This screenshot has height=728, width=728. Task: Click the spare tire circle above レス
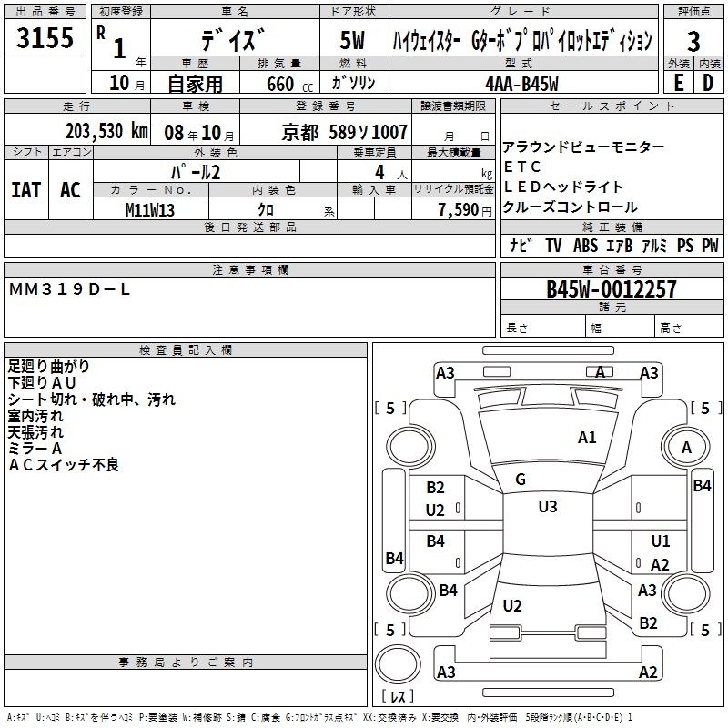click(x=398, y=664)
